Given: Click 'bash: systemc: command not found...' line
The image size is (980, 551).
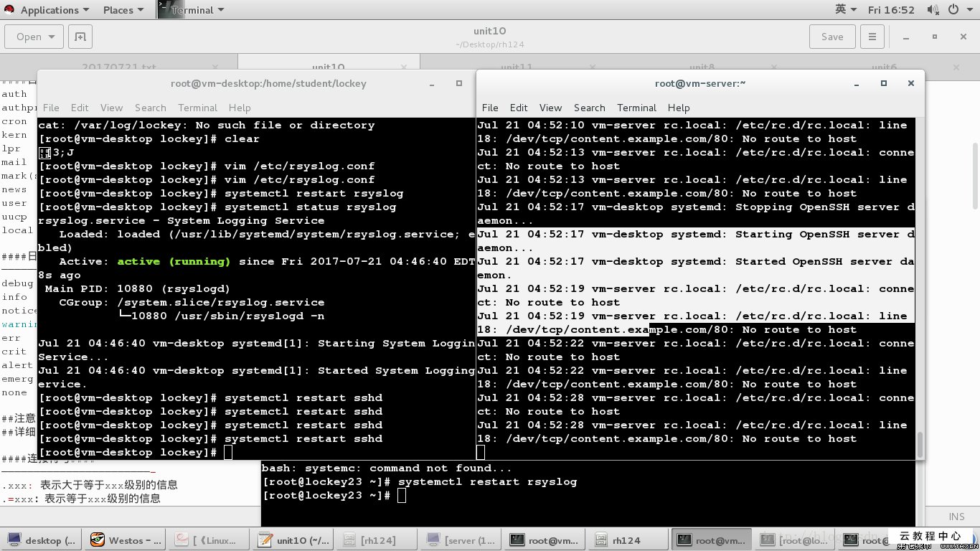Looking at the screenshot, I should coord(387,468).
